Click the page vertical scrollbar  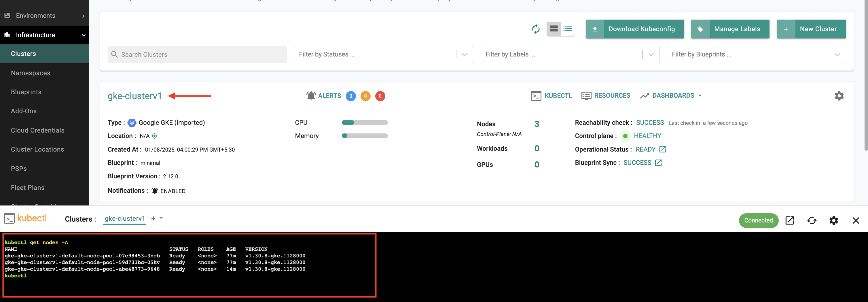click(866, 75)
